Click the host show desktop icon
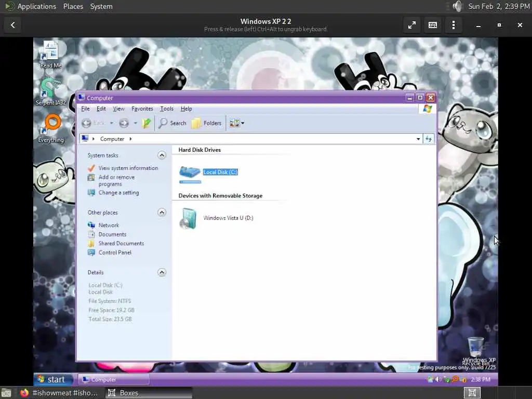 tap(6, 393)
